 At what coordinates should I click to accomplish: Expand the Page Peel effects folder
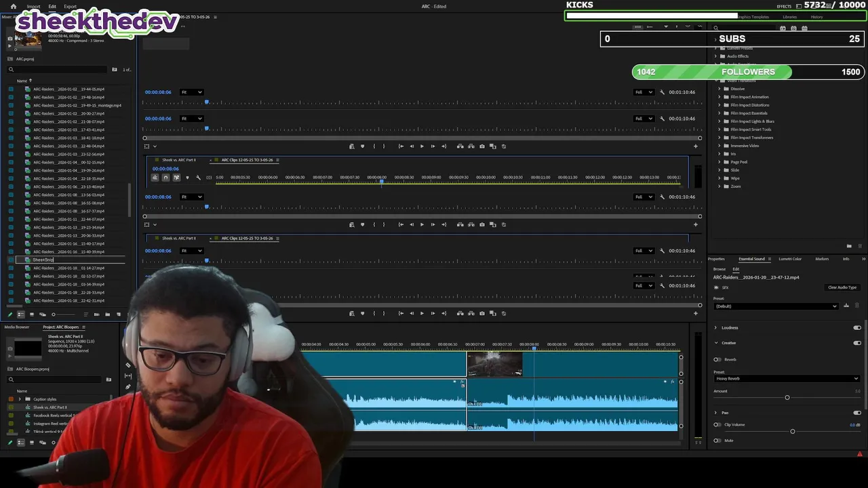pyautogui.click(x=719, y=162)
